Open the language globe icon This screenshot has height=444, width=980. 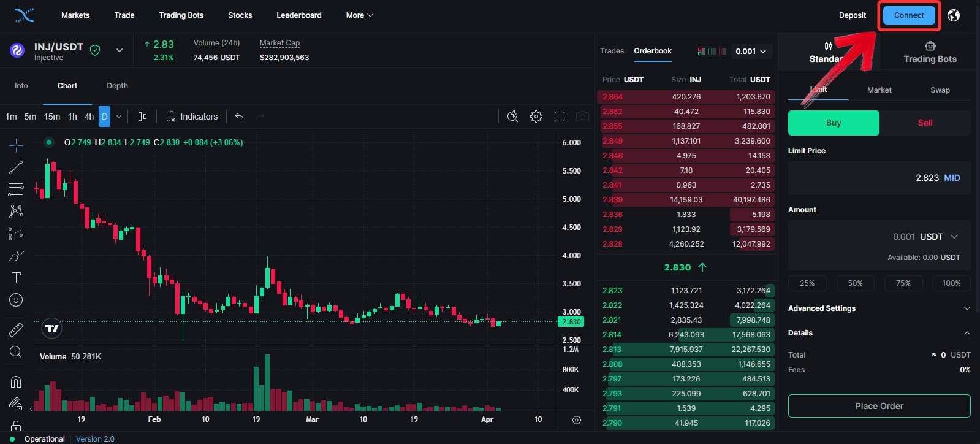[x=954, y=15]
